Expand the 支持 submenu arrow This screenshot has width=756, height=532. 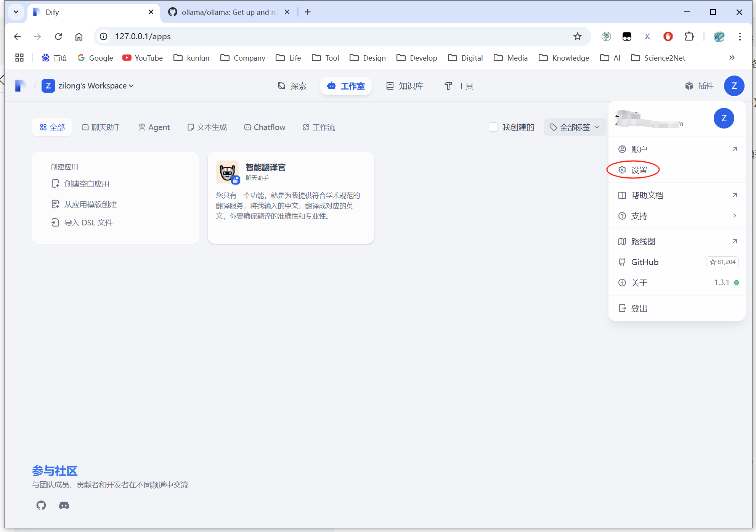click(734, 216)
